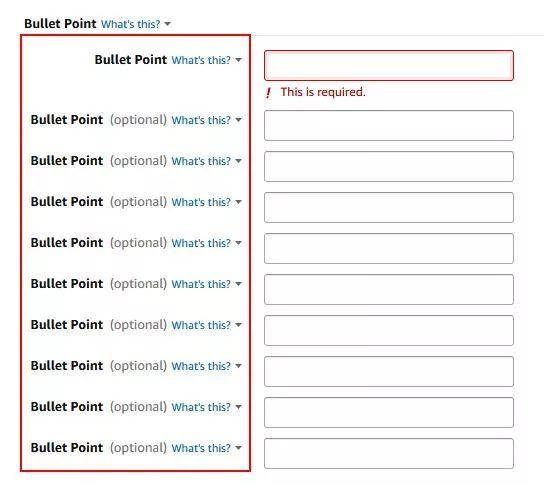The image size is (545, 485).
Task: Click the red exclamation error icon
Action: click(x=268, y=93)
